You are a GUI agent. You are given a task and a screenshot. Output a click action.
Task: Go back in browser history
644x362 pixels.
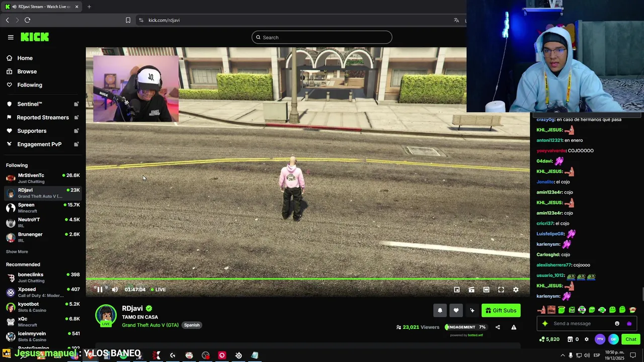click(7, 20)
